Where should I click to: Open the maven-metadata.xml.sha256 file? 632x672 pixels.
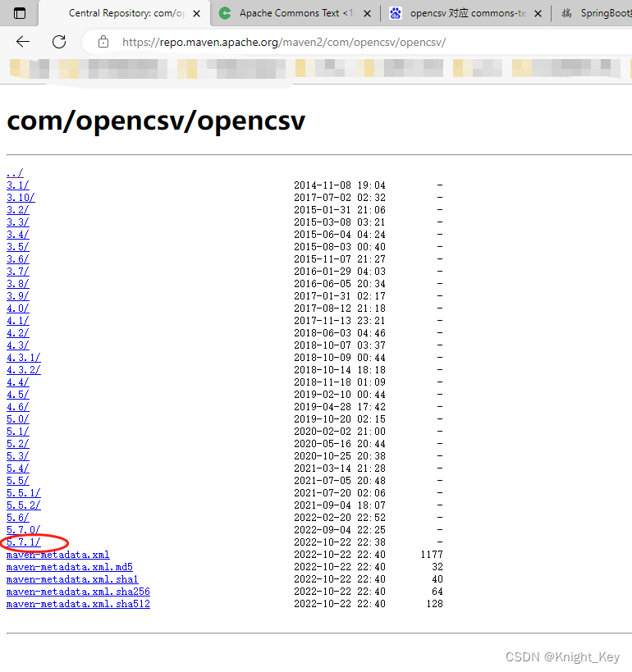click(78, 592)
